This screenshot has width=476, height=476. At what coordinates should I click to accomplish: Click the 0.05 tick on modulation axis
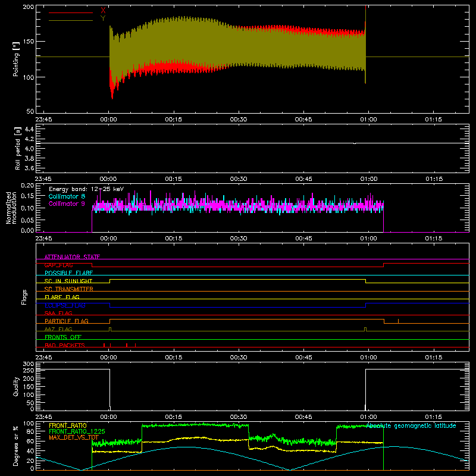click(x=27, y=220)
